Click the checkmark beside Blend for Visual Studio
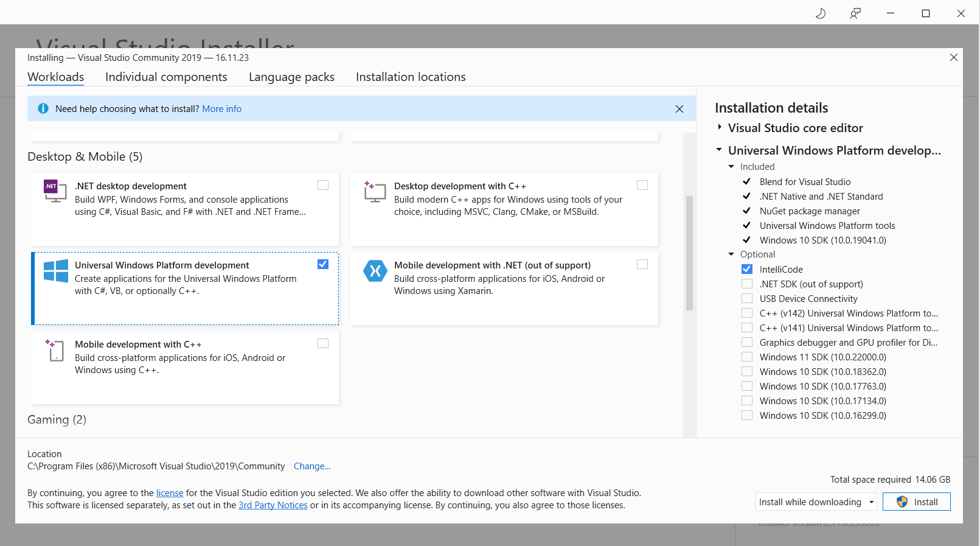Viewport: 980px width, 546px height. [x=746, y=181]
